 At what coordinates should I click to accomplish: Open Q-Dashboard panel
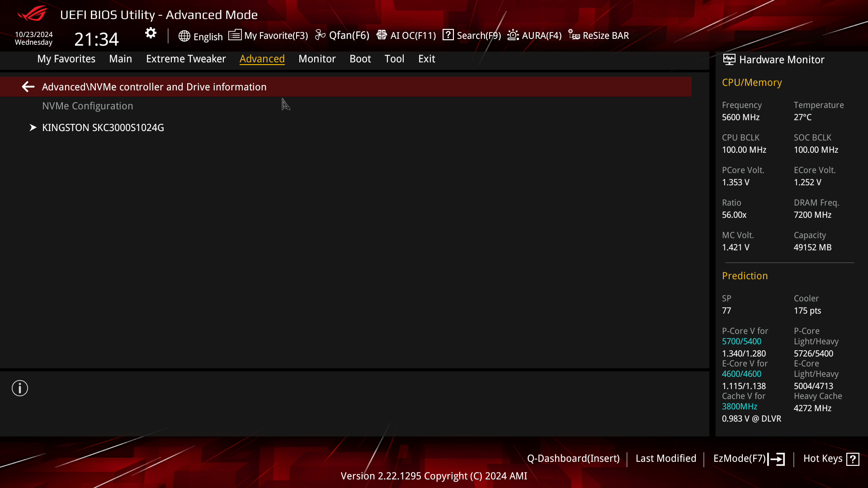point(573,458)
